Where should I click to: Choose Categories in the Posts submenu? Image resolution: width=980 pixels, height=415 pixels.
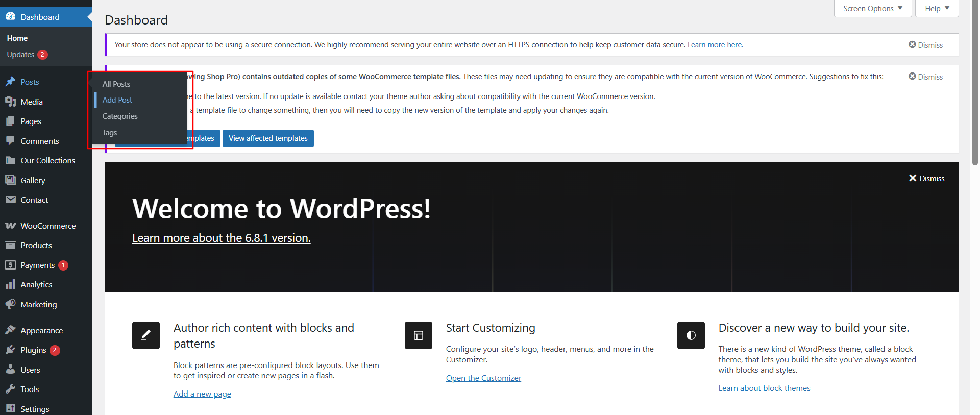point(120,116)
